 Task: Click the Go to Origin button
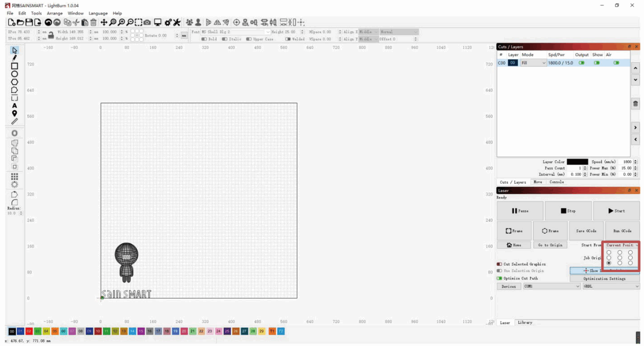click(x=550, y=245)
